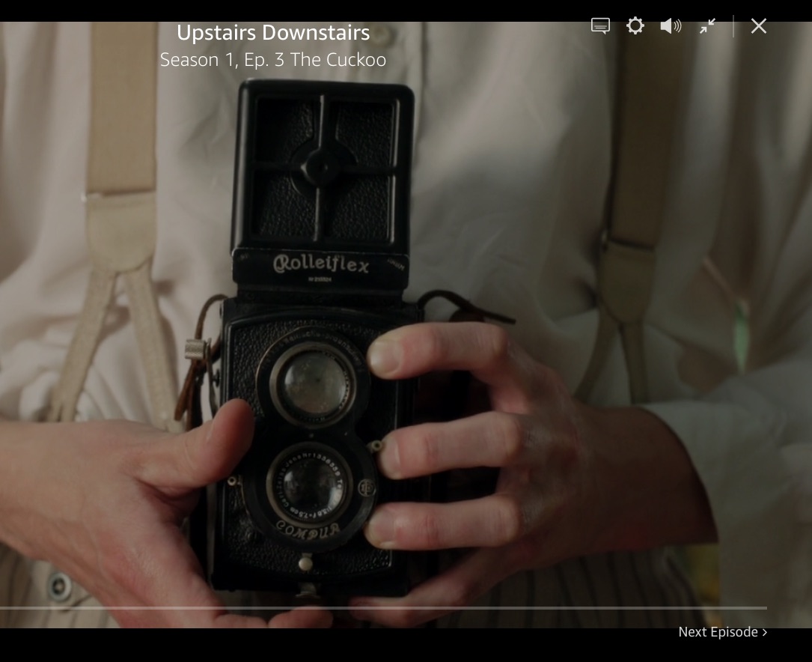
Task: Go to Next Episode
Action: pyautogui.click(x=722, y=632)
